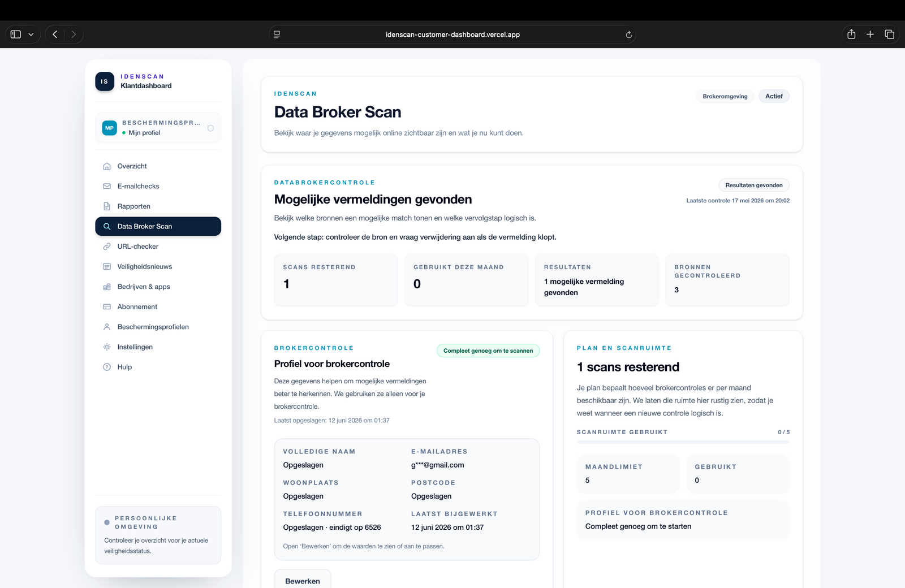This screenshot has width=905, height=588.
Task: Click the Brokeromgeving badge
Action: click(x=725, y=96)
